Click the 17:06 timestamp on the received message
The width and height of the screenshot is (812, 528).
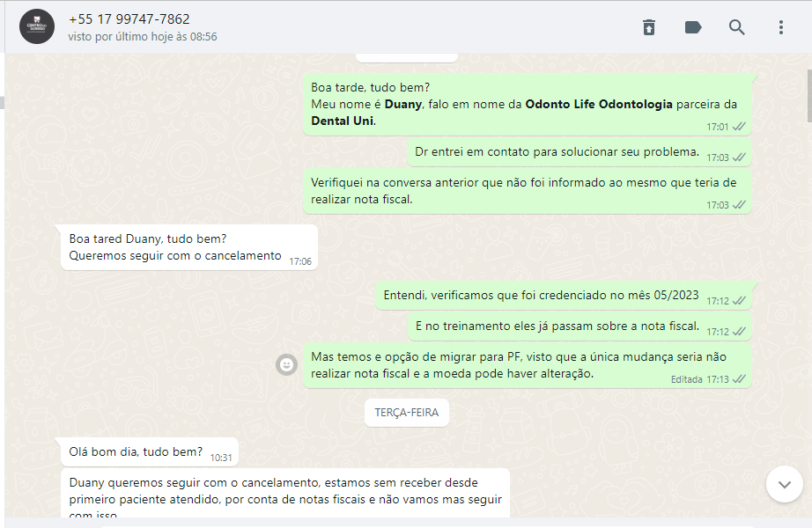tap(300, 261)
